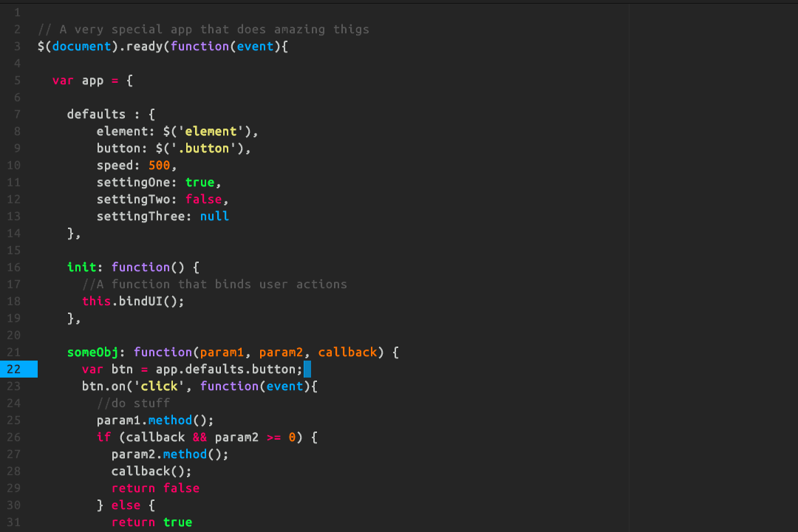
Task: Click the number 500 on the speed line
Action: tap(159, 165)
